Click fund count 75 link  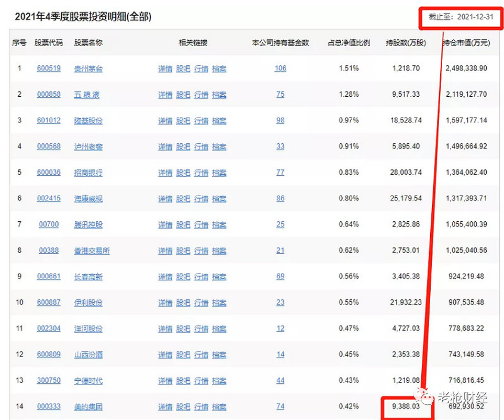pyautogui.click(x=281, y=95)
